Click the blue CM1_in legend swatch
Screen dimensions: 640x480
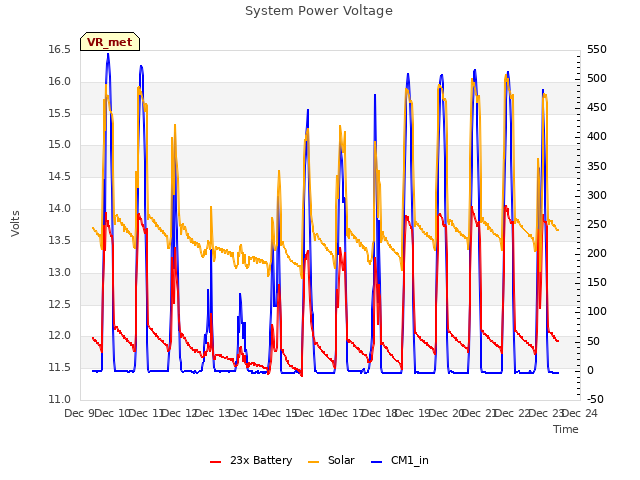[376, 462]
